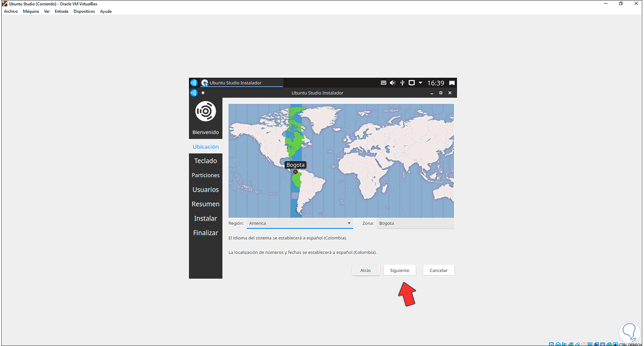Click the keyboard layout tray icon
Viewport: 644px width, 346px height.
click(383, 83)
